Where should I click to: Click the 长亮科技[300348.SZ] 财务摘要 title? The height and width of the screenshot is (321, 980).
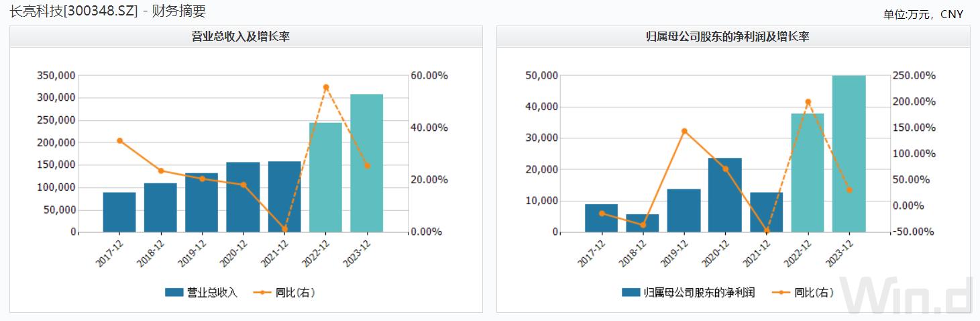[x=108, y=10]
